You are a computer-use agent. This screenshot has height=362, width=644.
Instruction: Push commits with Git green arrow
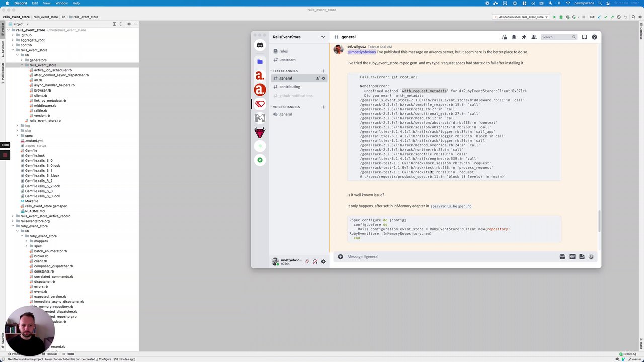(x=613, y=17)
